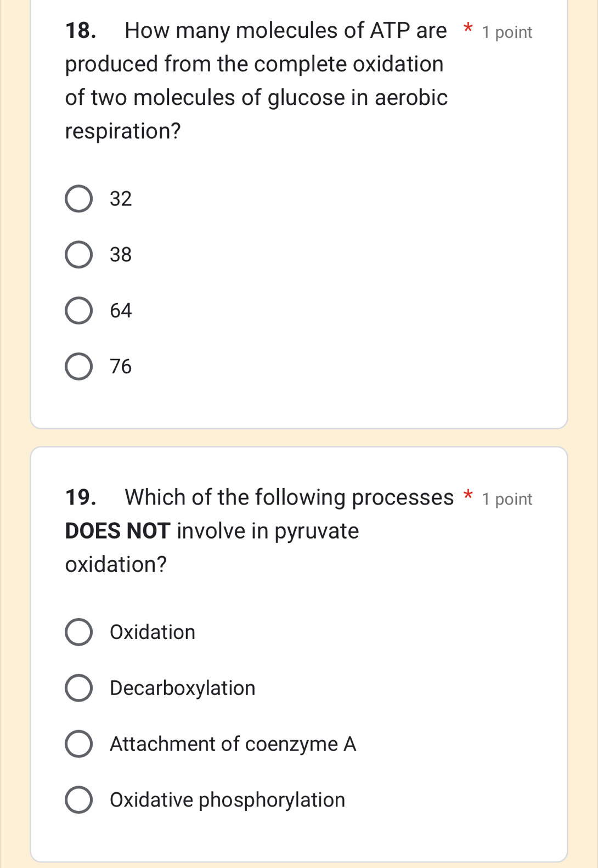Select the radio button for answer 32
Viewport: 598px width, 868px height.
pyautogui.click(x=78, y=199)
